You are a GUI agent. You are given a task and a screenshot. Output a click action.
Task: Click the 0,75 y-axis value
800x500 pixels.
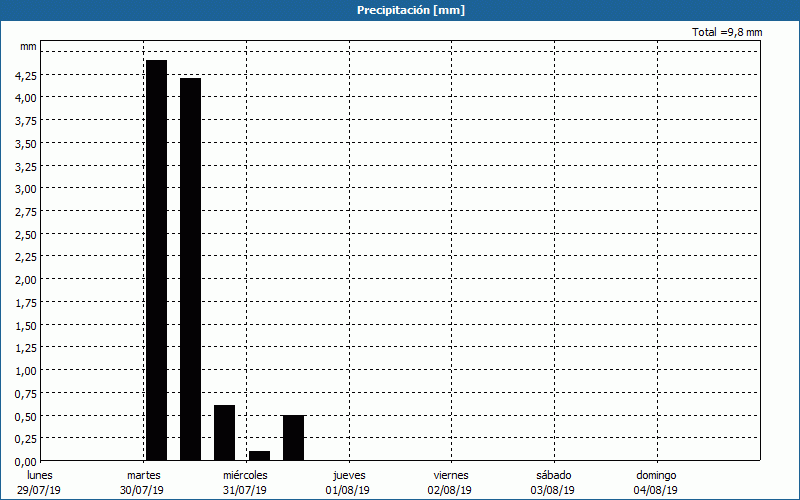point(26,394)
